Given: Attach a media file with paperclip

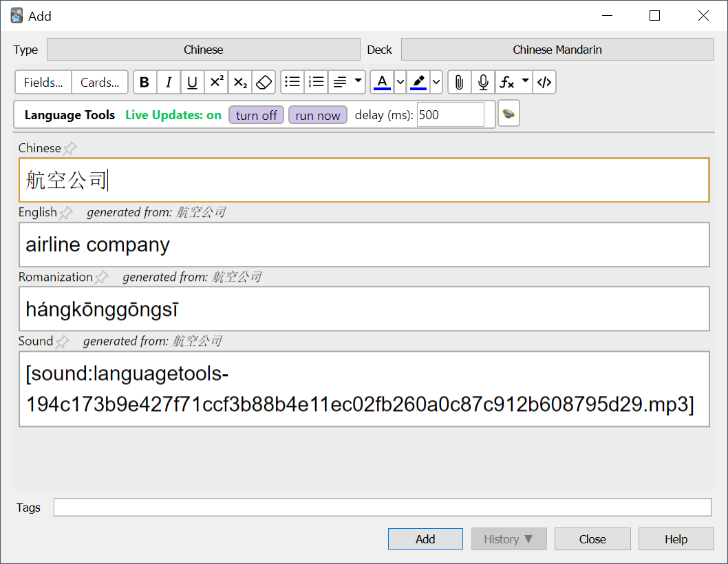Looking at the screenshot, I should (x=459, y=82).
